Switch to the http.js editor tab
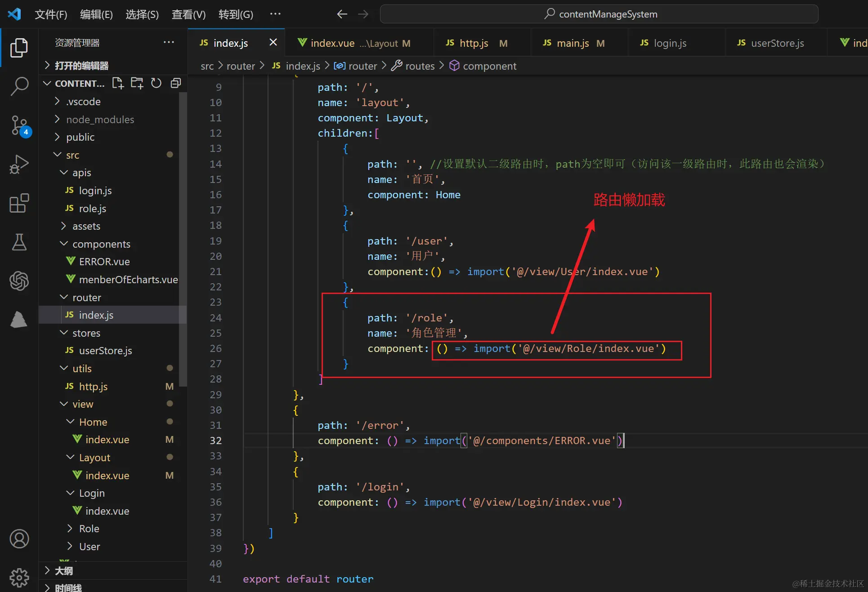The height and width of the screenshot is (592, 868). 474,43
